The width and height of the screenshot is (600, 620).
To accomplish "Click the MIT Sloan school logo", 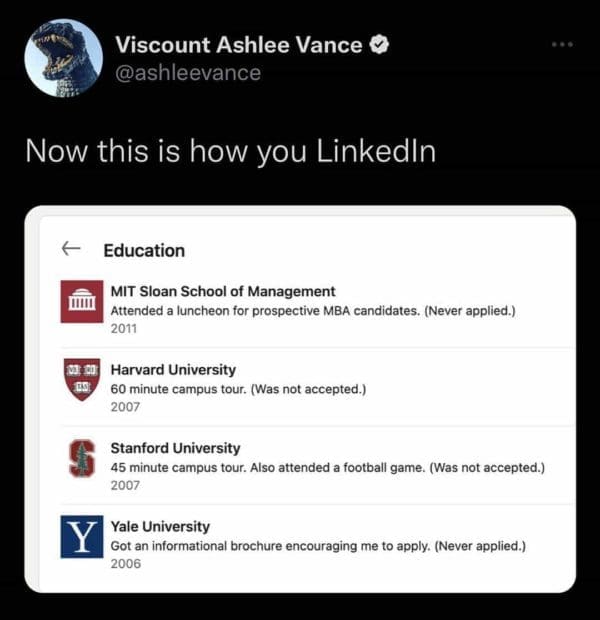I will pyautogui.click(x=82, y=301).
